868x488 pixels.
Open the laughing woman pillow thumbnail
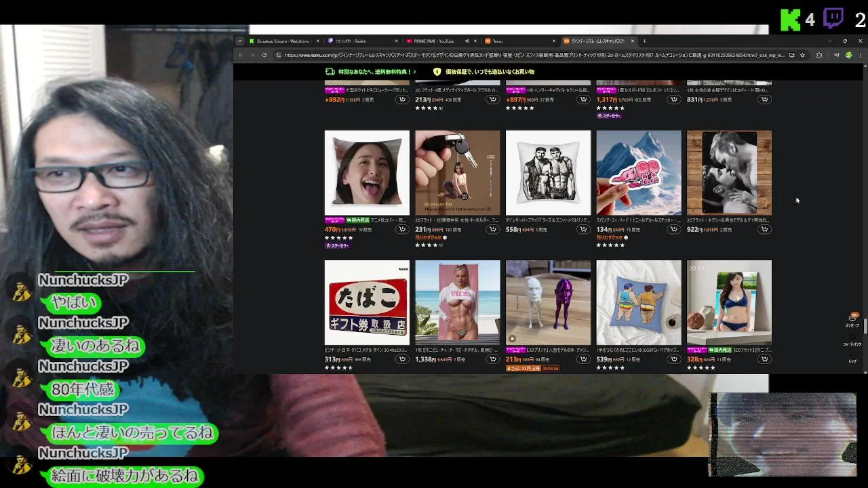point(367,172)
